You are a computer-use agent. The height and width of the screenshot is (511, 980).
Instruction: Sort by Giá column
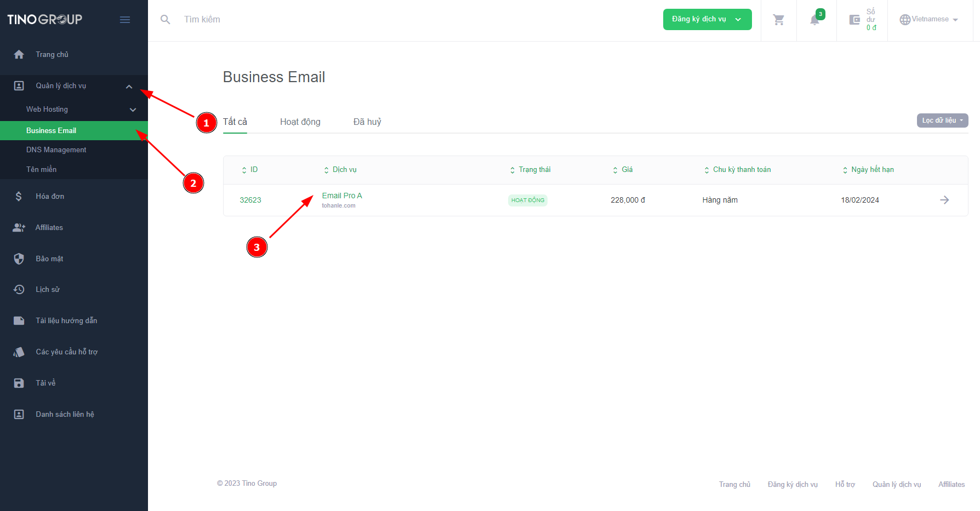(x=623, y=170)
